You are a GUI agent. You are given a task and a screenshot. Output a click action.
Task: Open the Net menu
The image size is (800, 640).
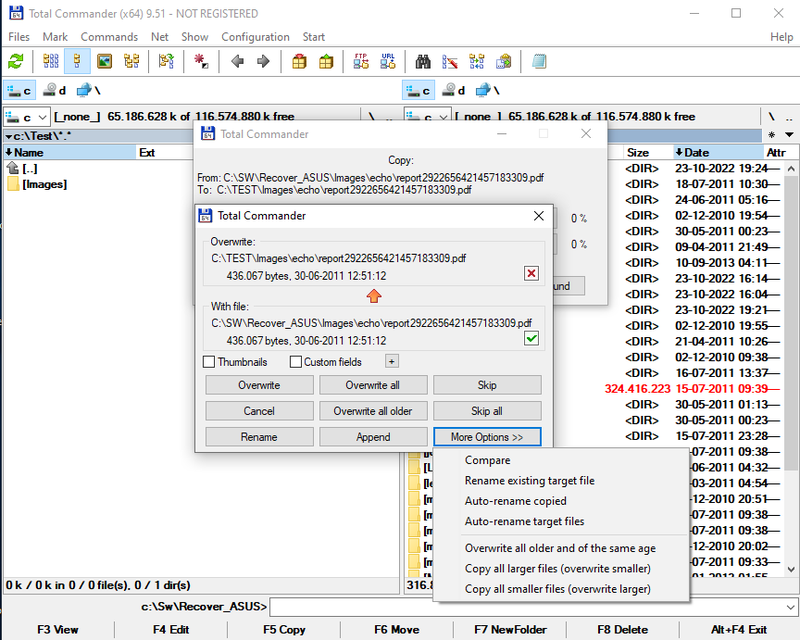(x=160, y=37)
